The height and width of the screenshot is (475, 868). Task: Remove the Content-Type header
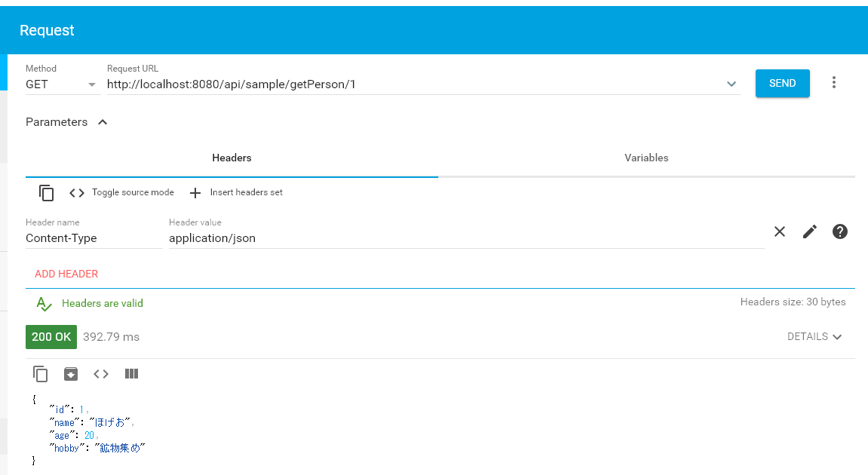(x=780, y=231)
